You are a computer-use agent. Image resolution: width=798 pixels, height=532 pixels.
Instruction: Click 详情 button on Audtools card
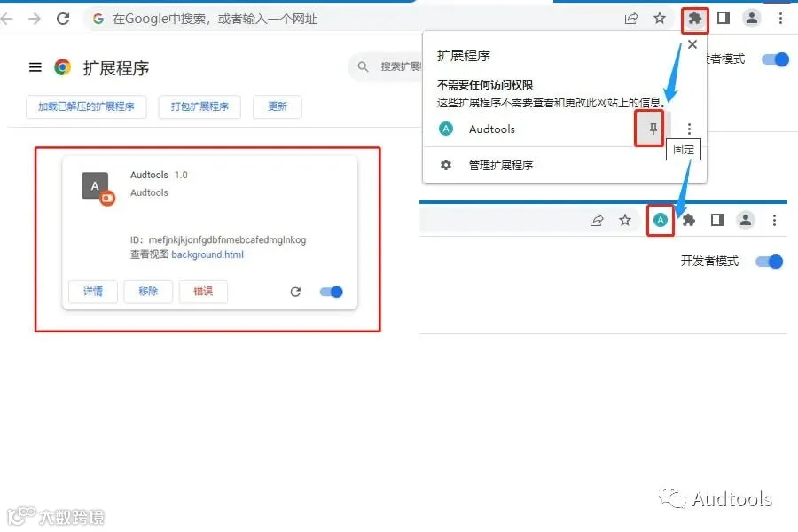(93, 291)
